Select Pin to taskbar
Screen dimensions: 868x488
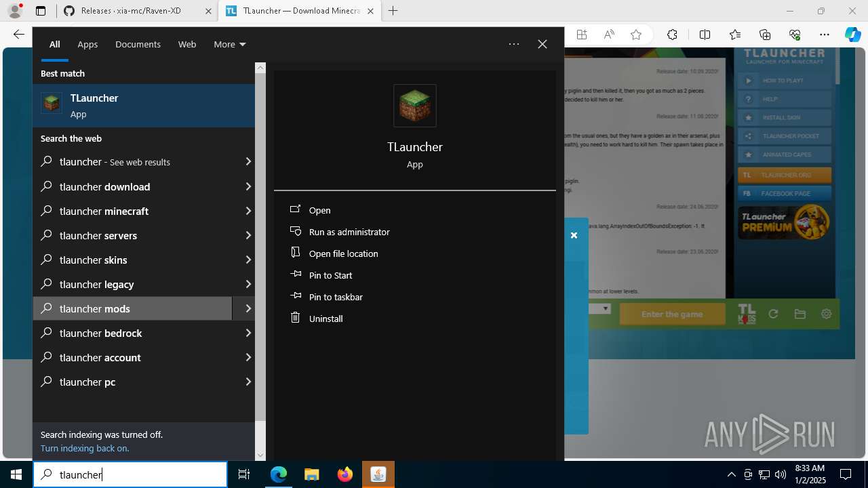pyautogui.click(x=336, y=297)
